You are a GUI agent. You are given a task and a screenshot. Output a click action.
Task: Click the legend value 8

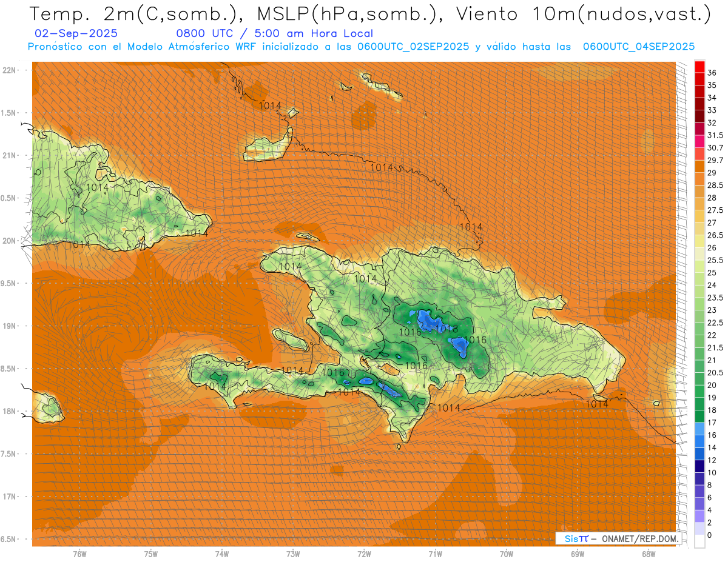point(710,485)
